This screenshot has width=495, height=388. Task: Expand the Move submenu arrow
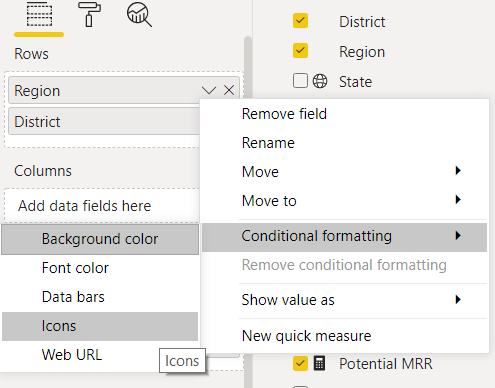click(458, 171)
